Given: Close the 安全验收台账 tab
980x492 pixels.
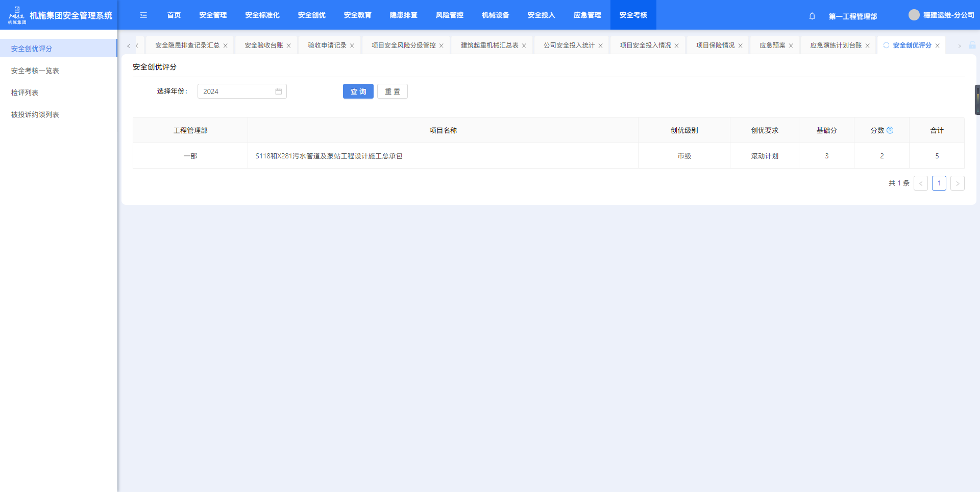Looking at the screenshot, I should [289, 46].
